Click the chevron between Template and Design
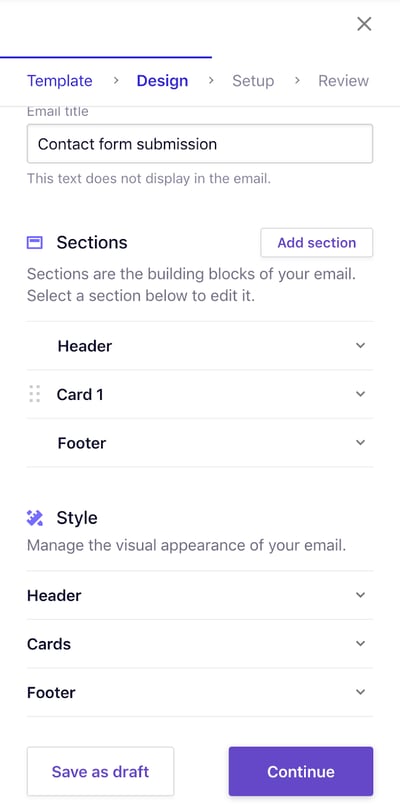Screen dimensions: 400x809 tap(116, 80)
